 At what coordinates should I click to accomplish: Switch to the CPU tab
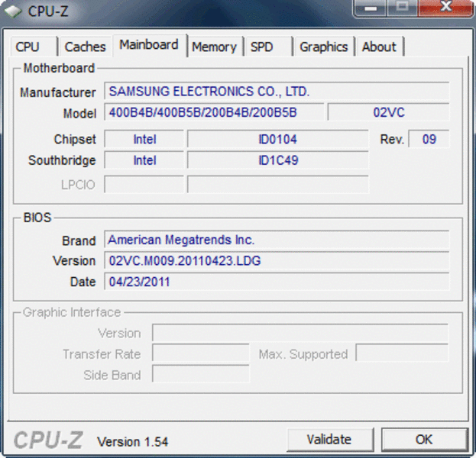point(34,47)
